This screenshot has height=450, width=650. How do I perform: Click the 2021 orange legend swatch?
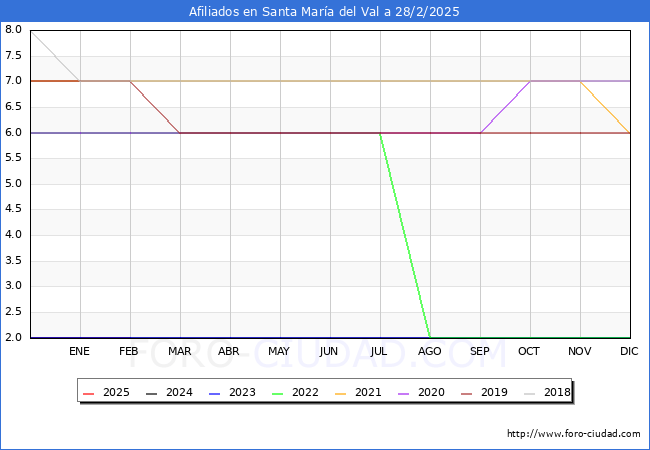(341, 393)
